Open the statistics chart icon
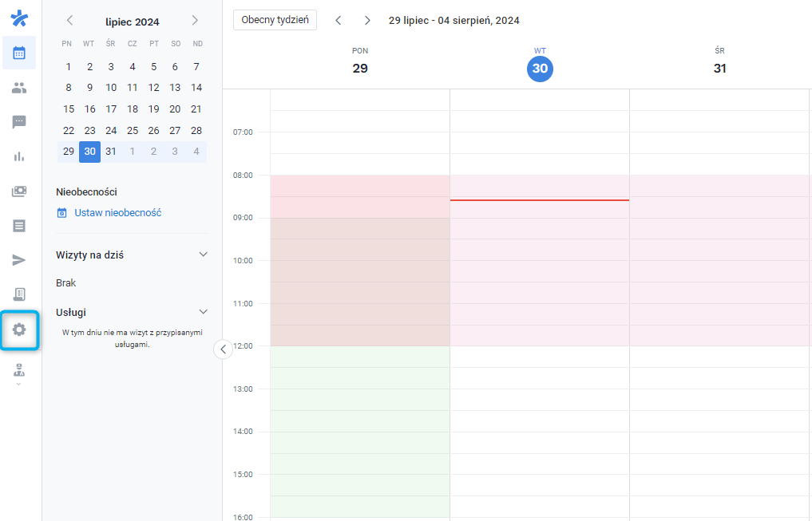This screenshot has width=812, height=521. point(18,156)
